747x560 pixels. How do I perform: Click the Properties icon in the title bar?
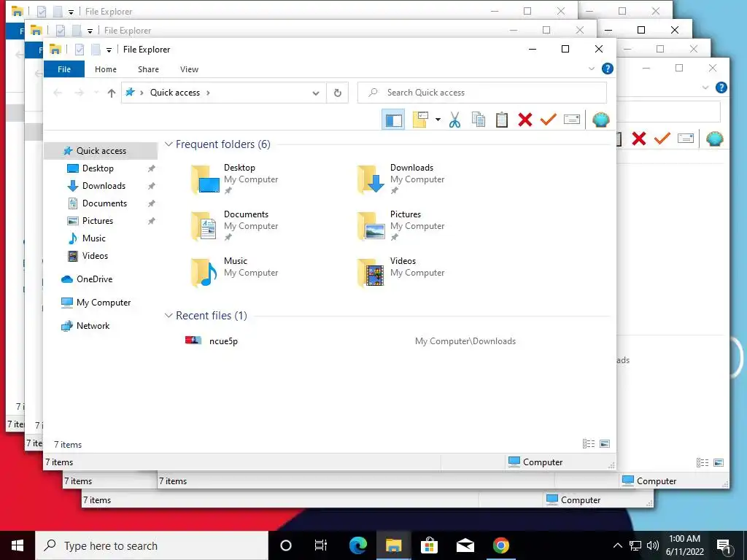[x=80, y=49]
